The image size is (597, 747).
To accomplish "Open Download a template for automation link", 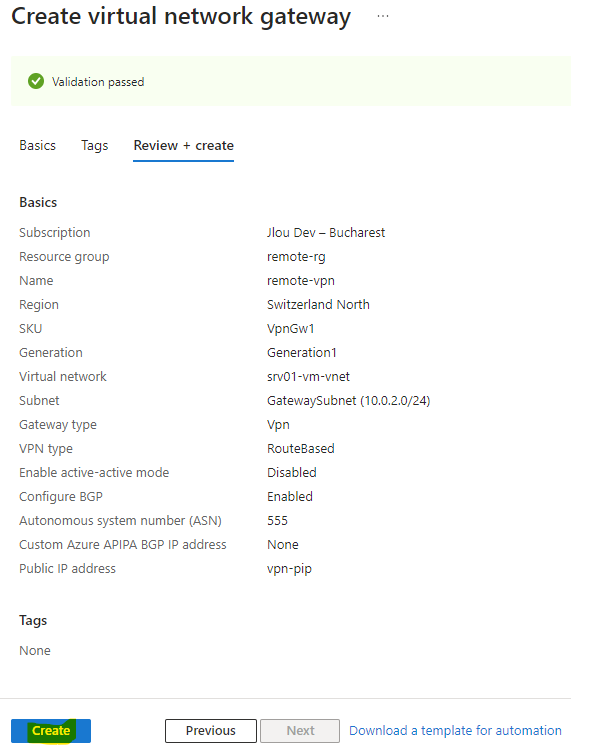I will click(455, 730).
